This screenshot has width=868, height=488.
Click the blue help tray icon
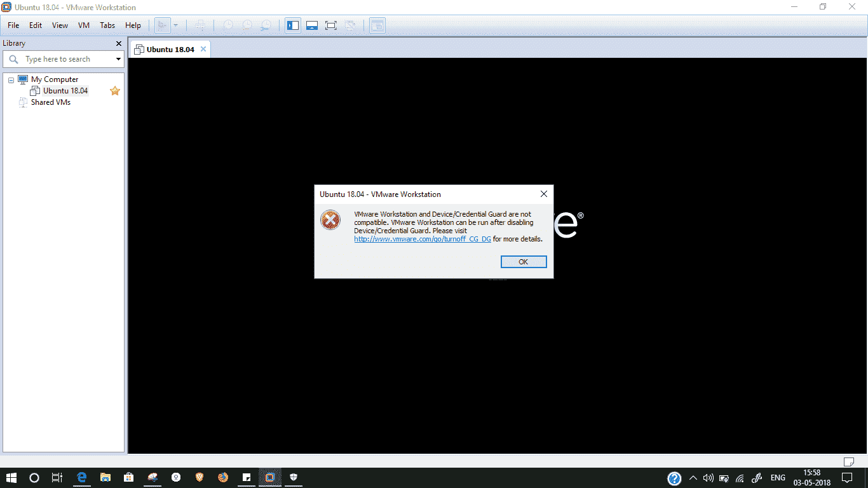pos(675,478)
